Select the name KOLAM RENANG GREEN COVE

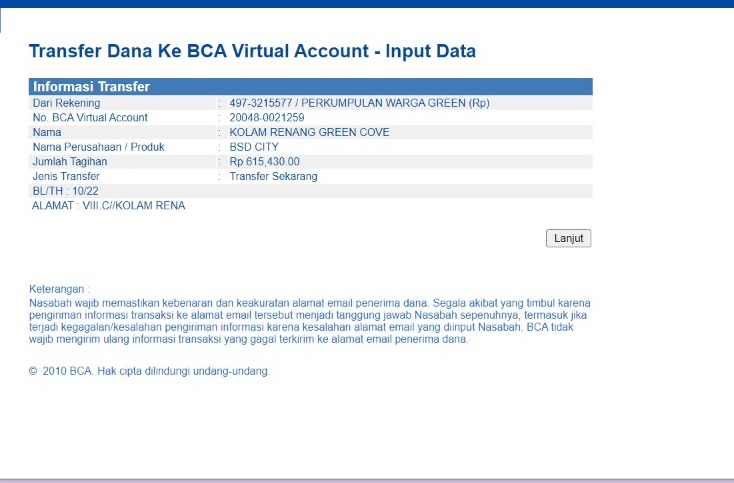(x=309, y=132)
